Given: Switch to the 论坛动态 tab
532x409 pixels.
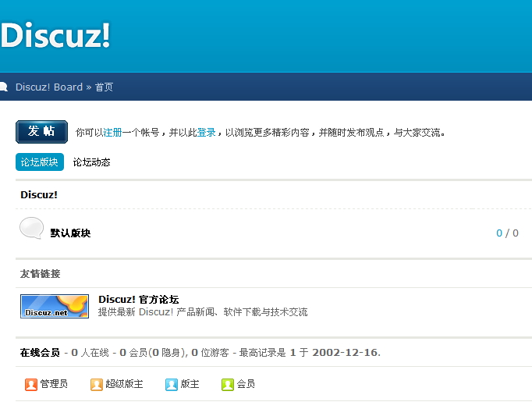Looking at the screenshot, I should (91, 162).
